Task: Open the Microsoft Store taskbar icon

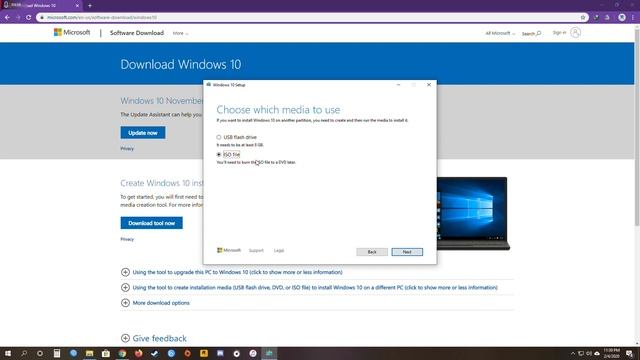Action: point(106,353)
